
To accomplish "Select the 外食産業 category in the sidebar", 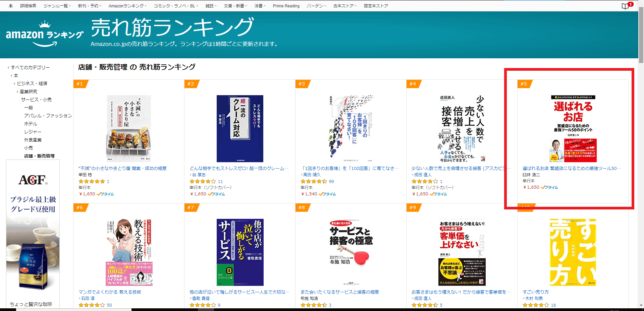I will 33,140.
